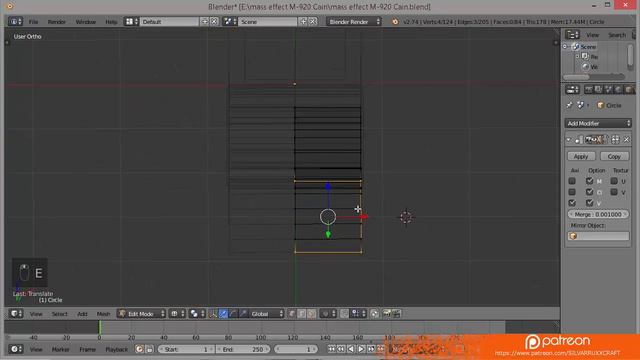Enable the Textures U checkbox
The height and width of the screenshot is (360, 640).
coord(614,181)
